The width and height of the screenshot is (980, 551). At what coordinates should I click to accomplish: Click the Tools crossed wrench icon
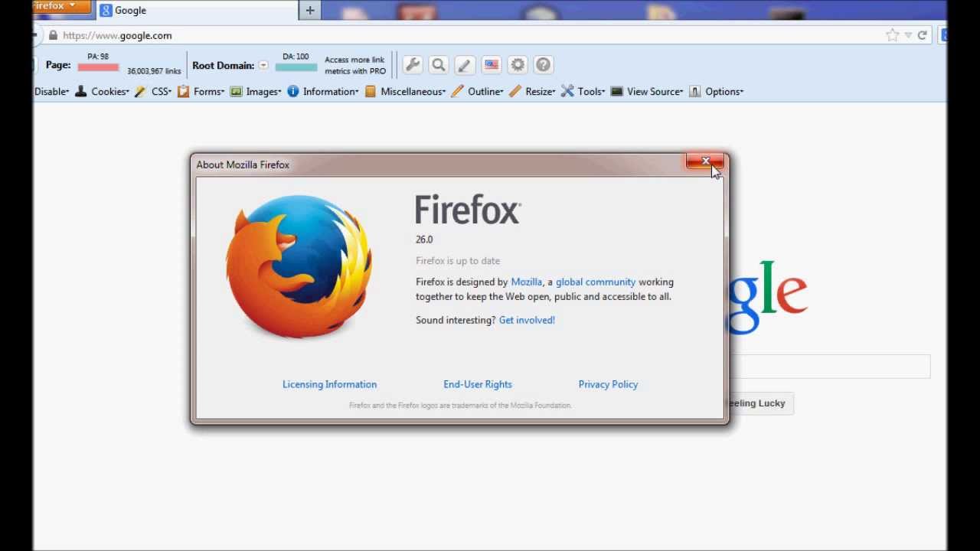(567, 91)
